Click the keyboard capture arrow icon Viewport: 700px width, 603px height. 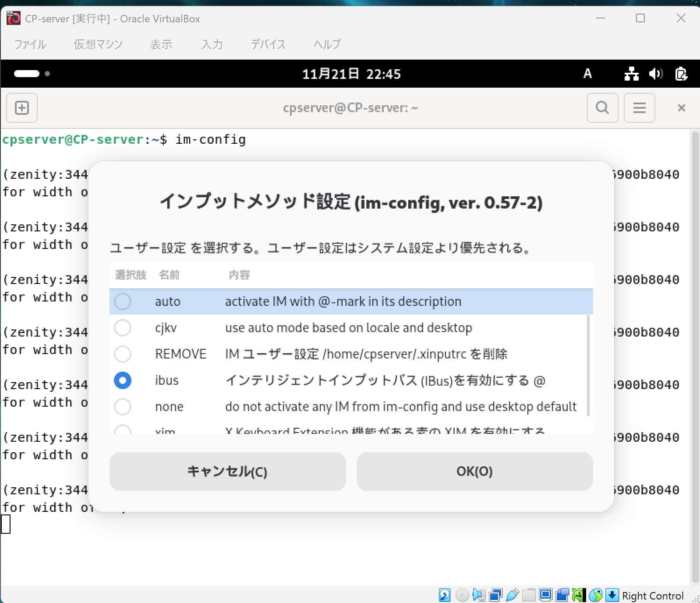[x=612, y=595]
